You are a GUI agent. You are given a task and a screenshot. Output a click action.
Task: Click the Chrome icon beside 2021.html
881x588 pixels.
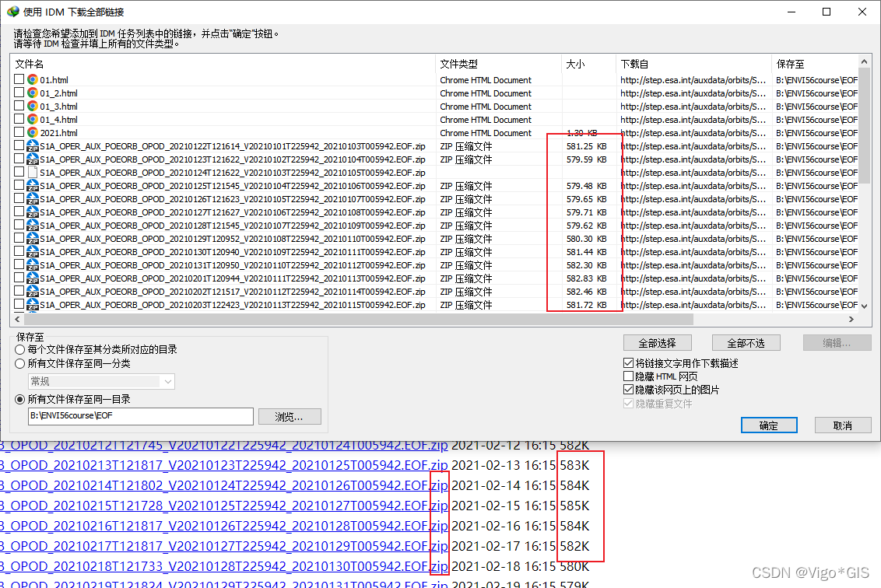coord(33,132)
